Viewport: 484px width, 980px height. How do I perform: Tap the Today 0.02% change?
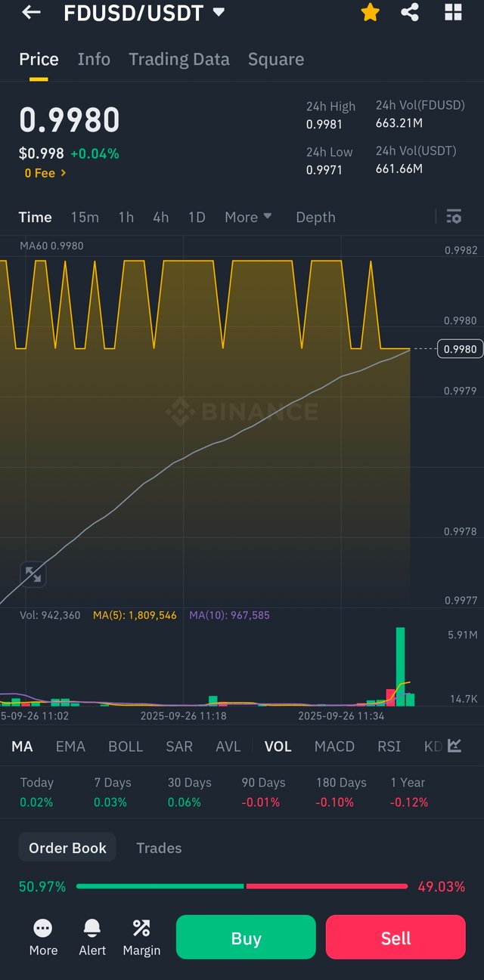36,802
